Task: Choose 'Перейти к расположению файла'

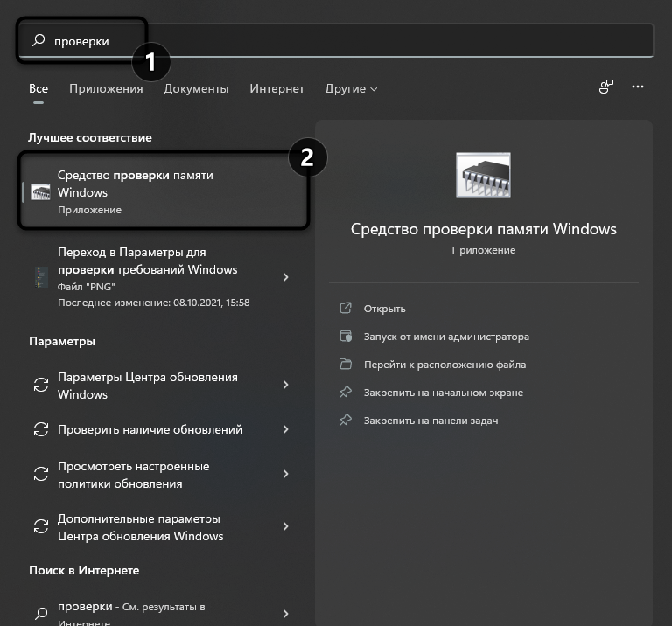Action: pos(445,365)
